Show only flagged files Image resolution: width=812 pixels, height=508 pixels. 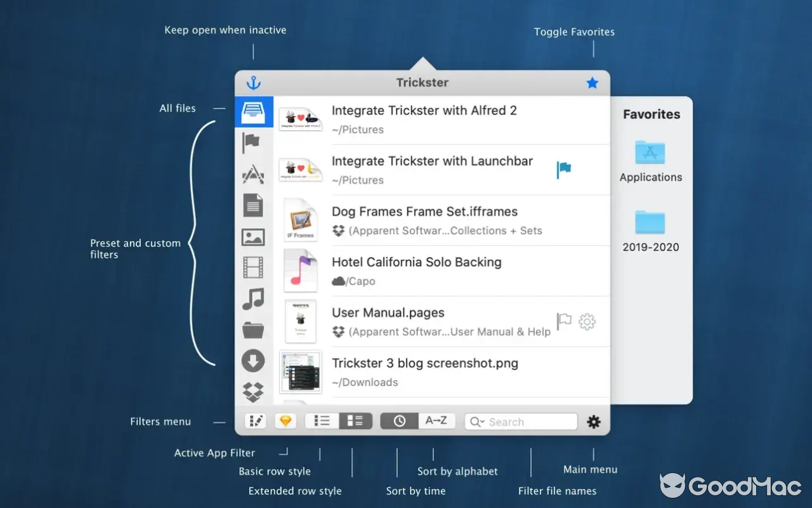[x=253, y=142]
